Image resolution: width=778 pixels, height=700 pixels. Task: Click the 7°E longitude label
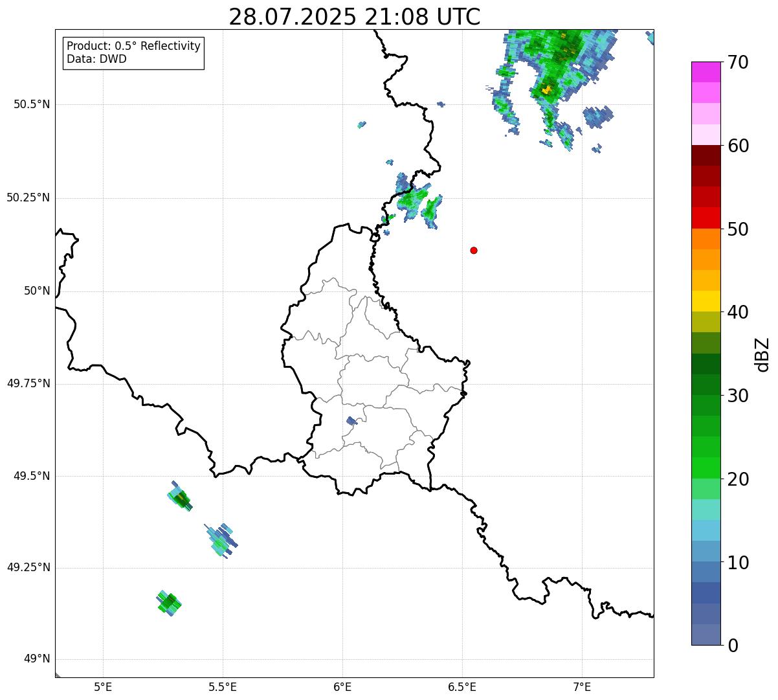click(582, 687)
